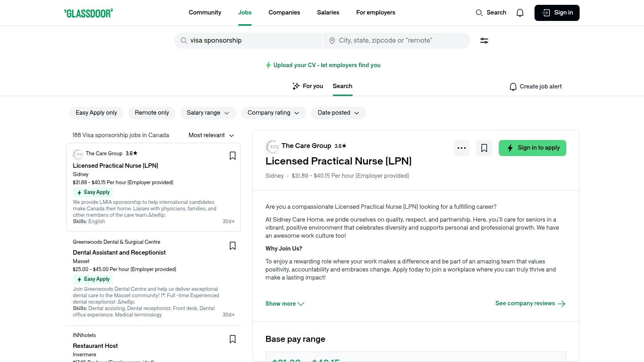Click magnifier icon in job search field
644x362 pixels.
(184, 41)
